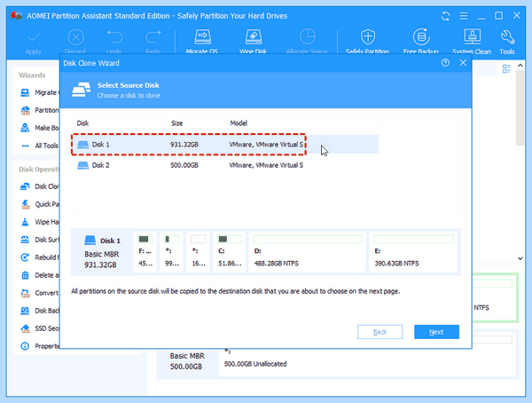This screenshot has width=532, height=403.
Task: Click the E: 390.63GB NTFS partition
Action: tap(413, 252)
